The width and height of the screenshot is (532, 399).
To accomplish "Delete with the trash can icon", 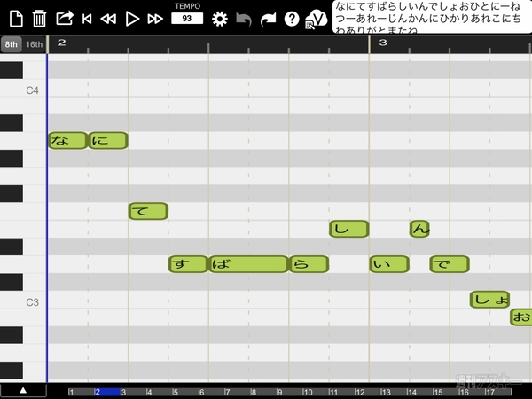I will pos(39,19).
